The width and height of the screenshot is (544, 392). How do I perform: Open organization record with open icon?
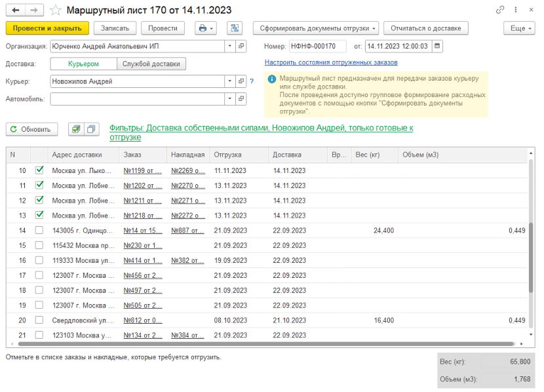(241, 46)
